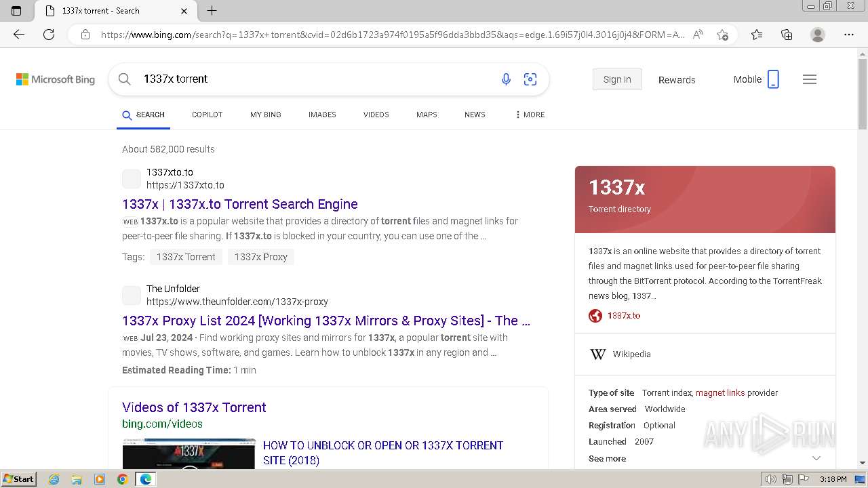
Task: Open the Rewards link
Action: pyautogui.click(x=677, y=79)
